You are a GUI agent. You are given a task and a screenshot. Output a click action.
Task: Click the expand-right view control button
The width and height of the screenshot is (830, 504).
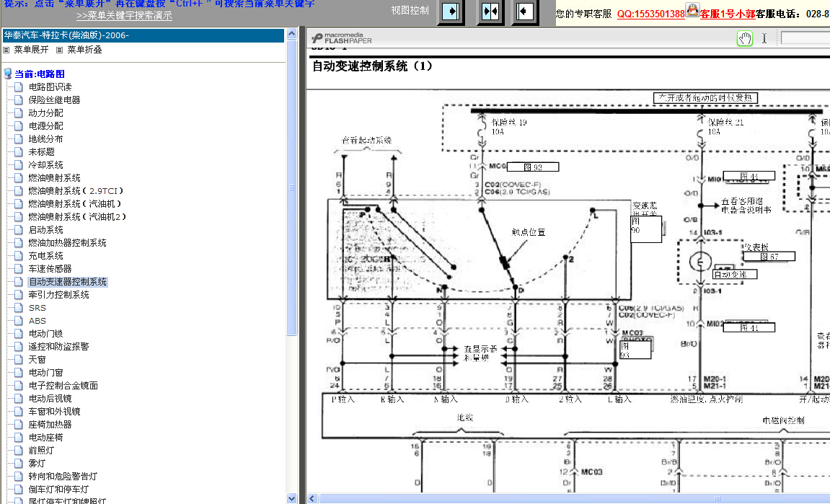point(451,11)
